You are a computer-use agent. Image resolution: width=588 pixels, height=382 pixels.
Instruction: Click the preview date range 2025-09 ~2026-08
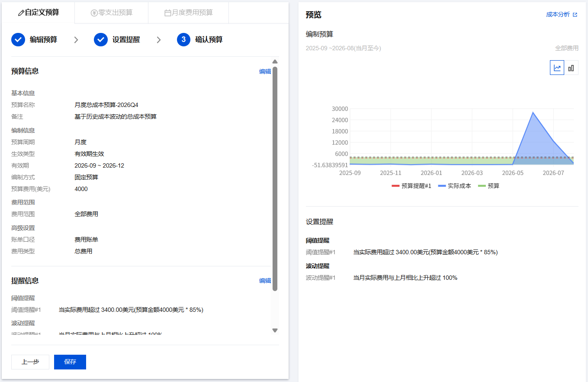343,48
